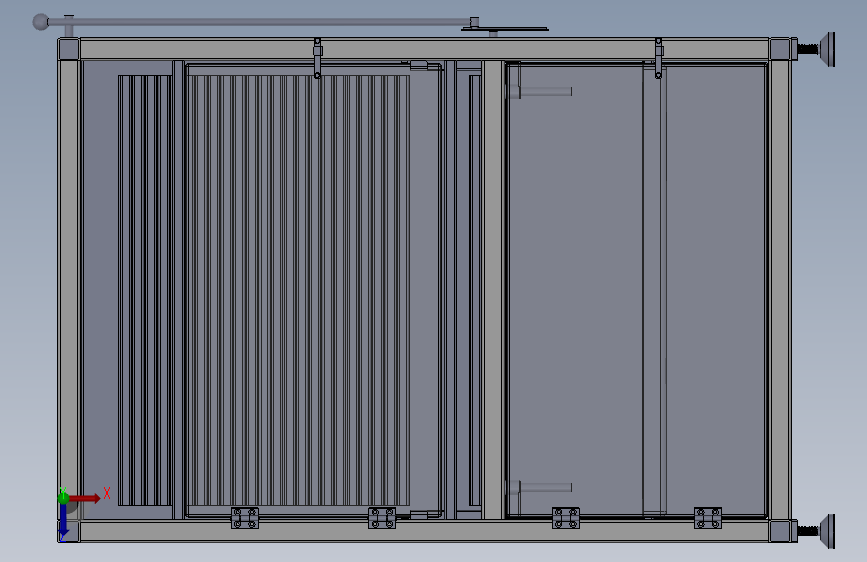Select the ball knob on the lever handle
The height and width of the screenshot is (562, 867).
tap(40, 22)
